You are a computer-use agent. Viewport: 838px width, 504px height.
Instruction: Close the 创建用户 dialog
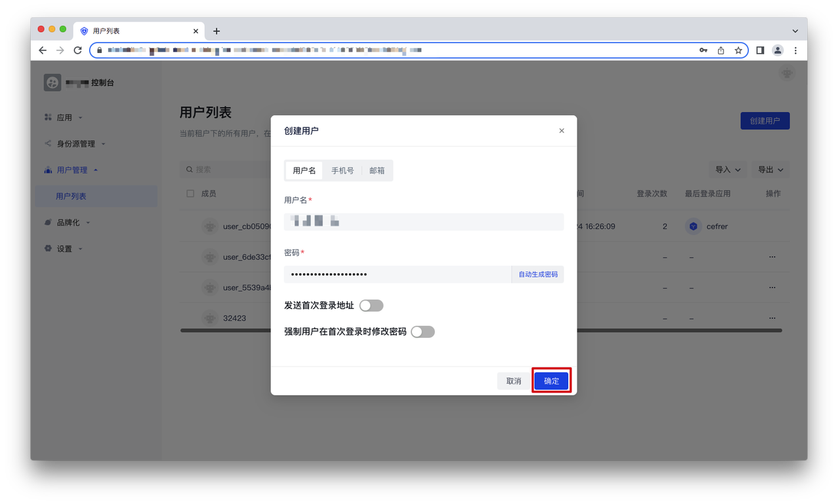(561, 131)
